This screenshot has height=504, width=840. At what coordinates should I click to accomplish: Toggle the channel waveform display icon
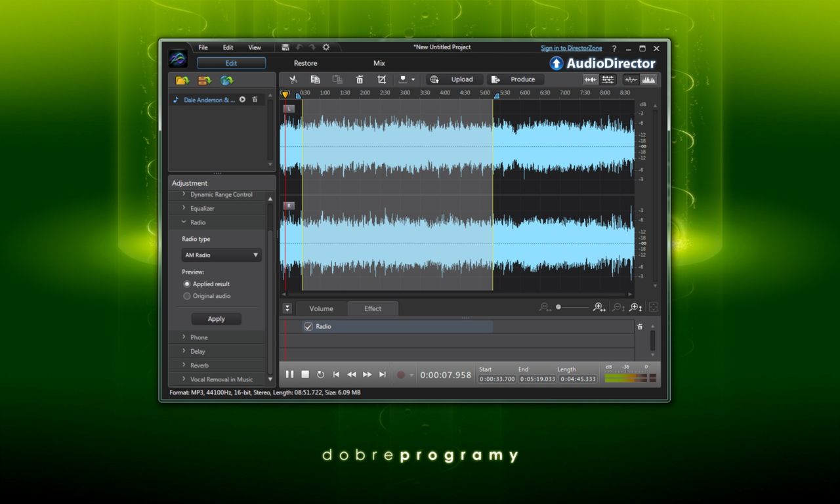click(x=591, y=79)
